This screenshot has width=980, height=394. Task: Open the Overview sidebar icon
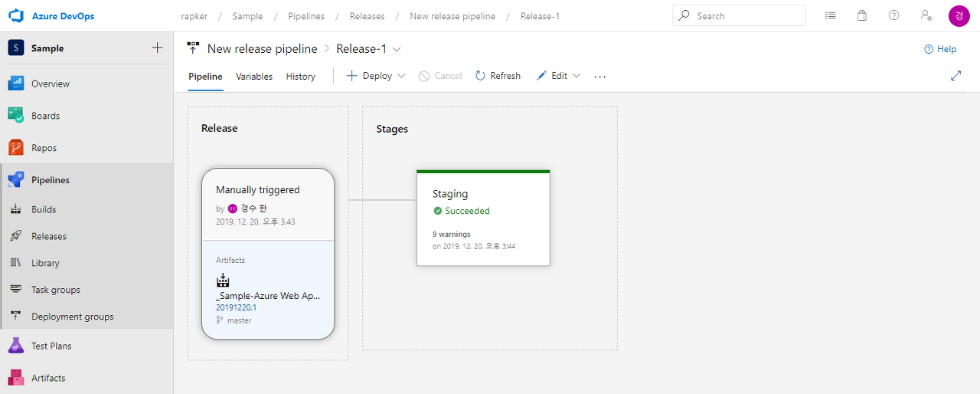(x=16, y=84)
